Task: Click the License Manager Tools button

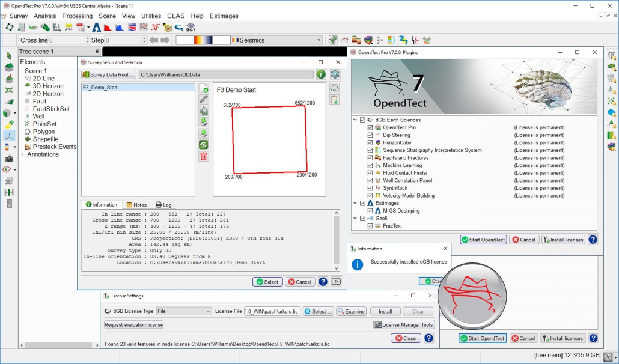Action: 403,325
